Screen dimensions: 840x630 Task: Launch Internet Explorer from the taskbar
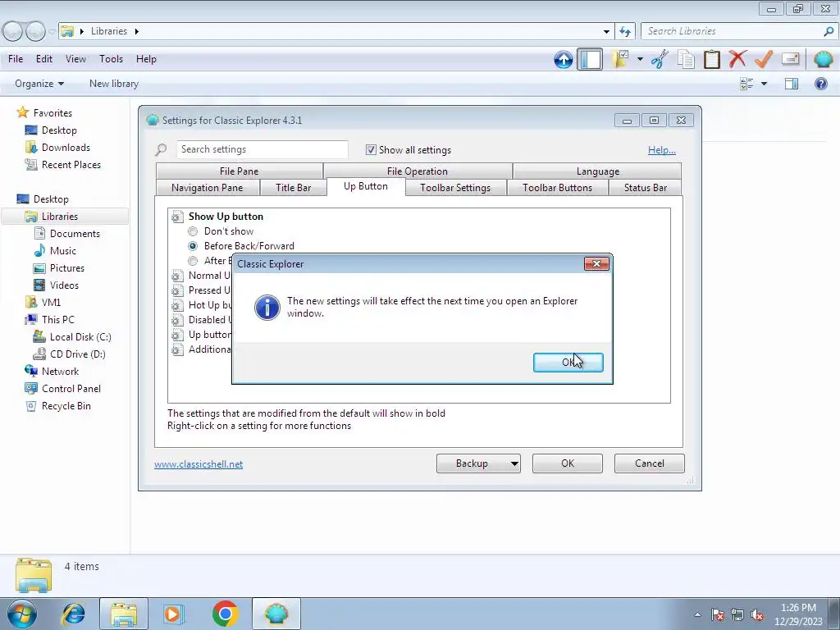73,614
